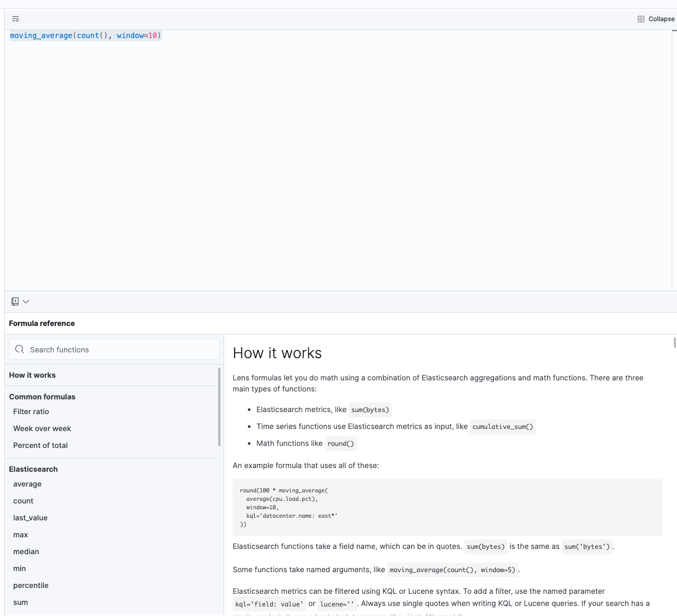Click the magnifier icon in search box
This screenshot has width=677, height=616.
pyautogui.click(x=20, y=350)
